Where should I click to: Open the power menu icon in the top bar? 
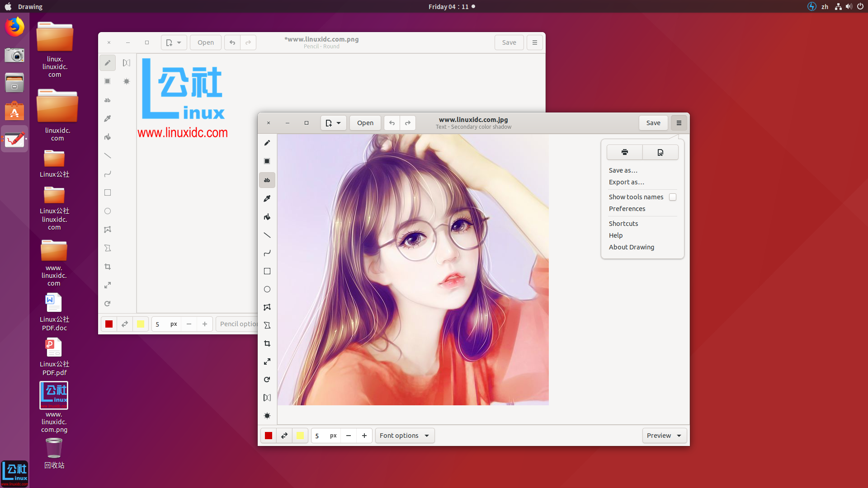[x=860, y=7]
